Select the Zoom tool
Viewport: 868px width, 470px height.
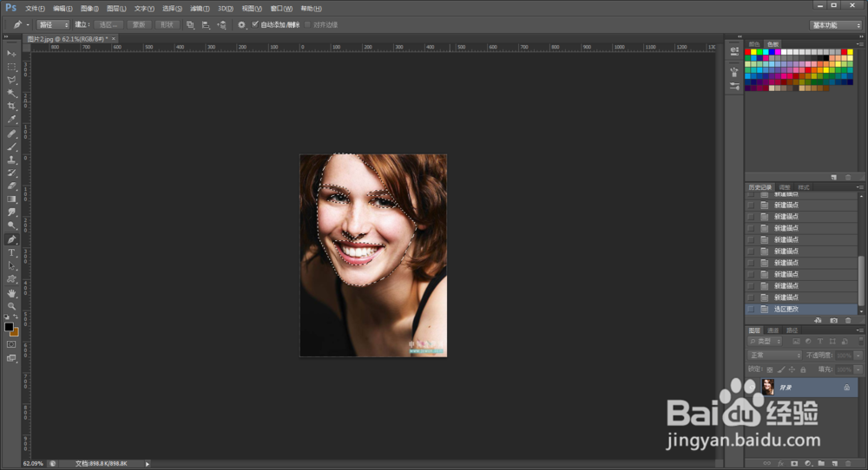11,306
